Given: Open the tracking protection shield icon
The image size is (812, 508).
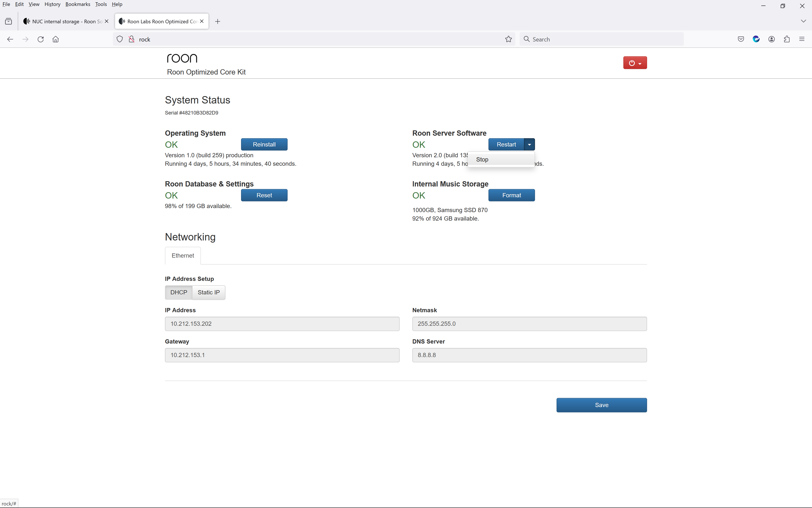Looking at the screenshot, I should tap(119, 39).
